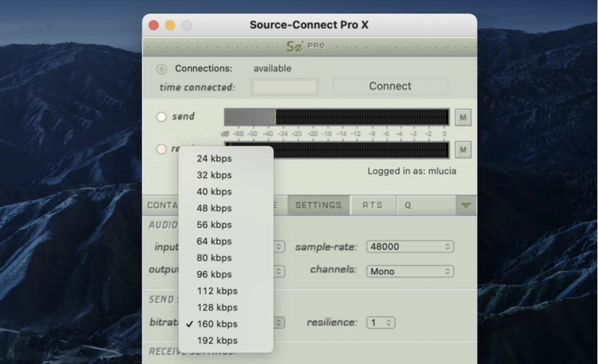This screenshot has width=598, height=364.
Task: Open the sample-rate dropdown showing 48000
Action: [x=410, y=247]
